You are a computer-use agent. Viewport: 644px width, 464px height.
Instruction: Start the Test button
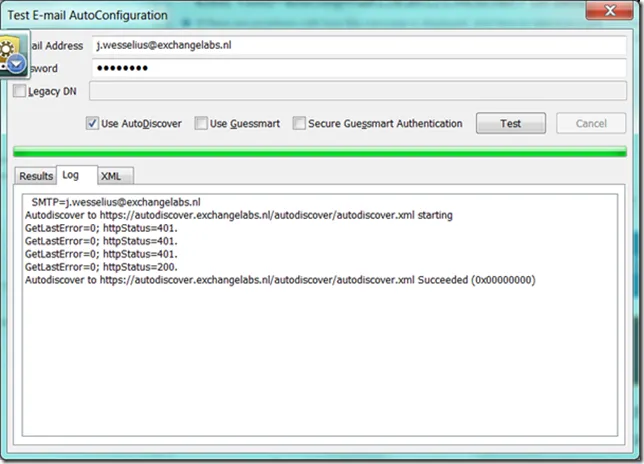[x=511, y=123]
